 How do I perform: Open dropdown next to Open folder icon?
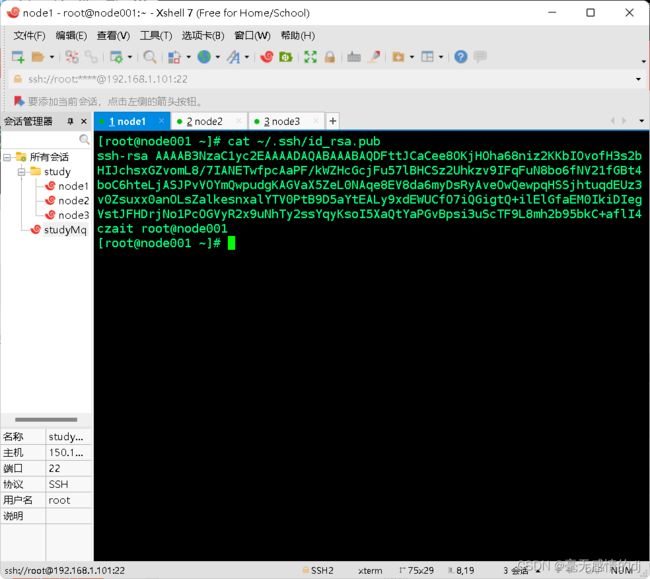click(x=52, y=57)
